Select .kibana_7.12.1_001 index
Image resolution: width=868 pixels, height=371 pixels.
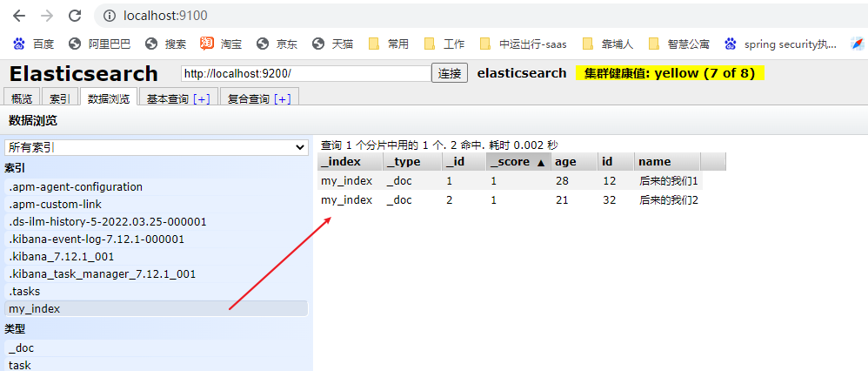156,257
